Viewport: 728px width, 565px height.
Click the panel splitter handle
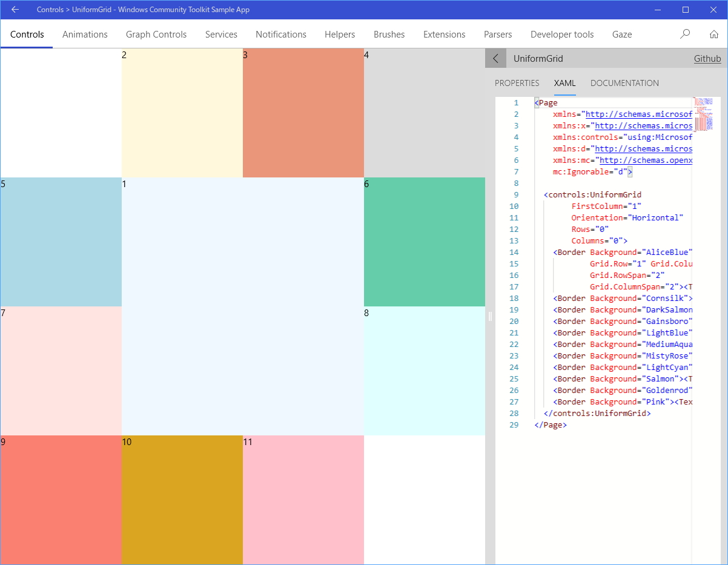tap(489, 316)
